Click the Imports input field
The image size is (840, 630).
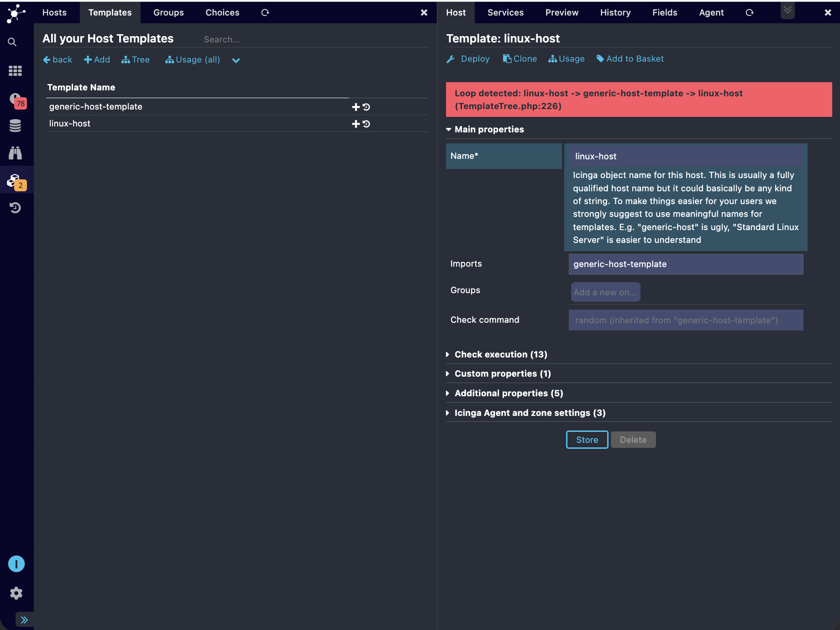click(x=685, y=264)
